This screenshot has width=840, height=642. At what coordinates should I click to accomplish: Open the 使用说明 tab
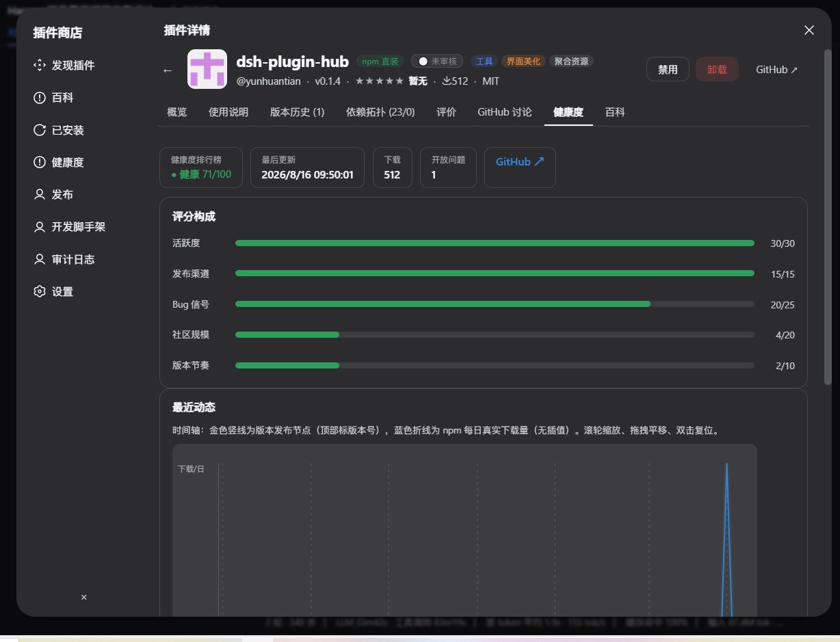coord(228,112)
